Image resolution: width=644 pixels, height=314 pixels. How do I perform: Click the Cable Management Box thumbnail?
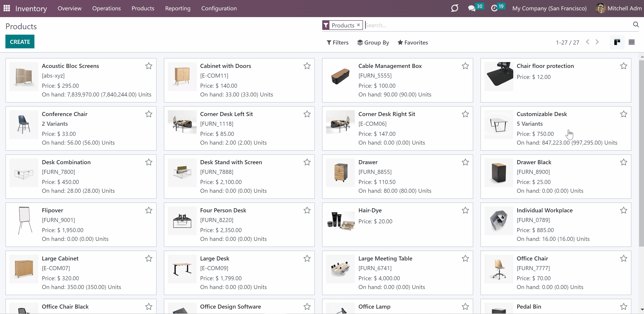point(340,76)
